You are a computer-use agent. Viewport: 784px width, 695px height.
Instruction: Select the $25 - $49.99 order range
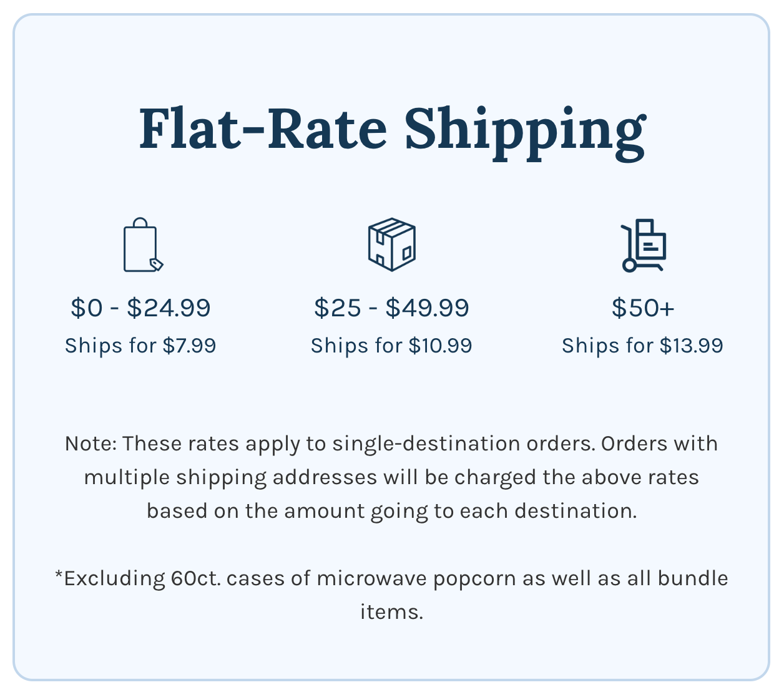point(391,308)
